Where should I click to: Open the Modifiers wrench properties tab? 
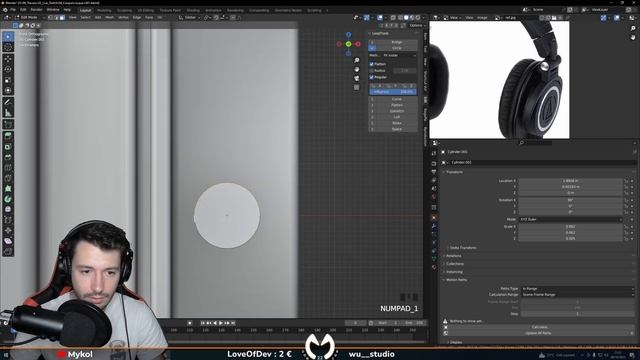pyautogui.click(x=434, y=226)
